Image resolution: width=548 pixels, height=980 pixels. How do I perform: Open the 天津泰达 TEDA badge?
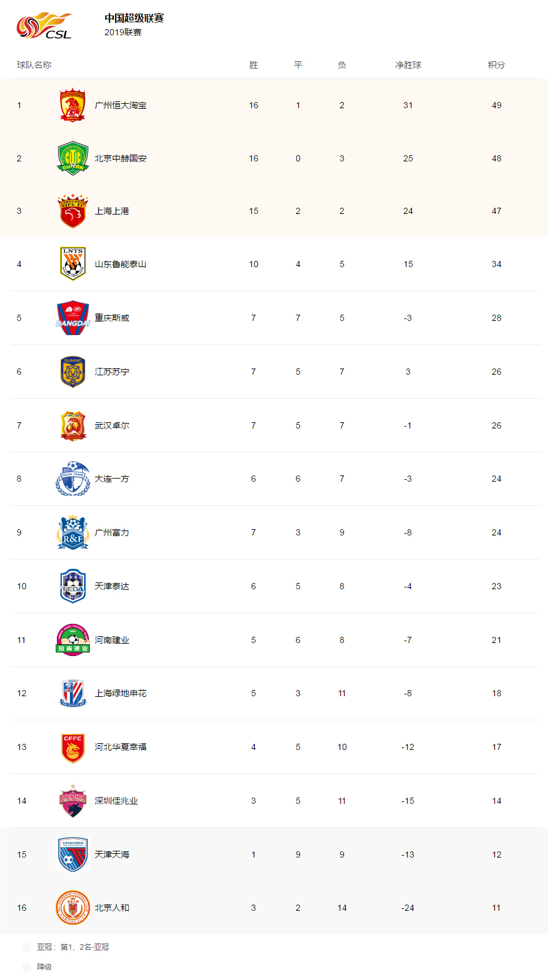(73, 586)
